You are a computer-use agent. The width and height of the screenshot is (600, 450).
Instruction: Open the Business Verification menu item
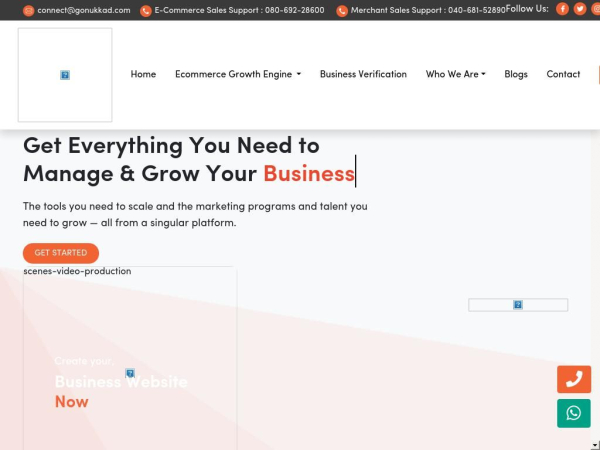coord(363,74)
